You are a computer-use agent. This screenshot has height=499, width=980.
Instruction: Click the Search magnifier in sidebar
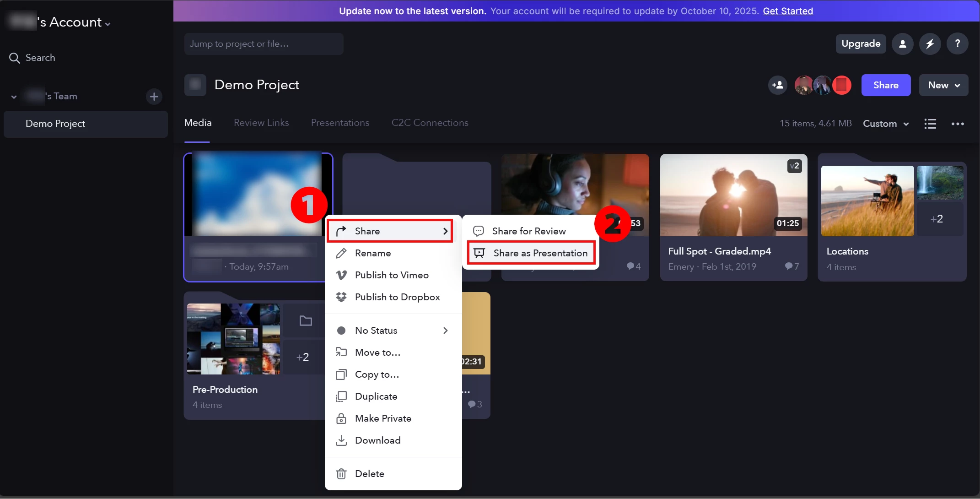tap(15, 58)
